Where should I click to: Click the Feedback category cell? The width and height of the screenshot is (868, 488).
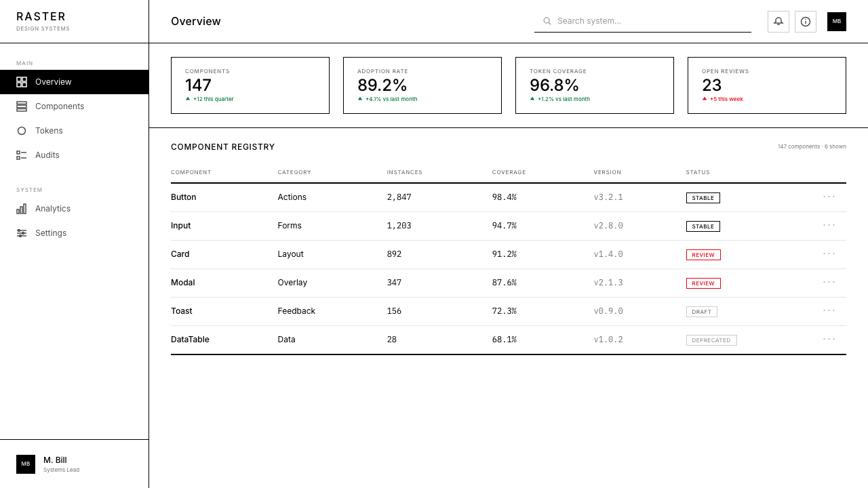(296, 311)
